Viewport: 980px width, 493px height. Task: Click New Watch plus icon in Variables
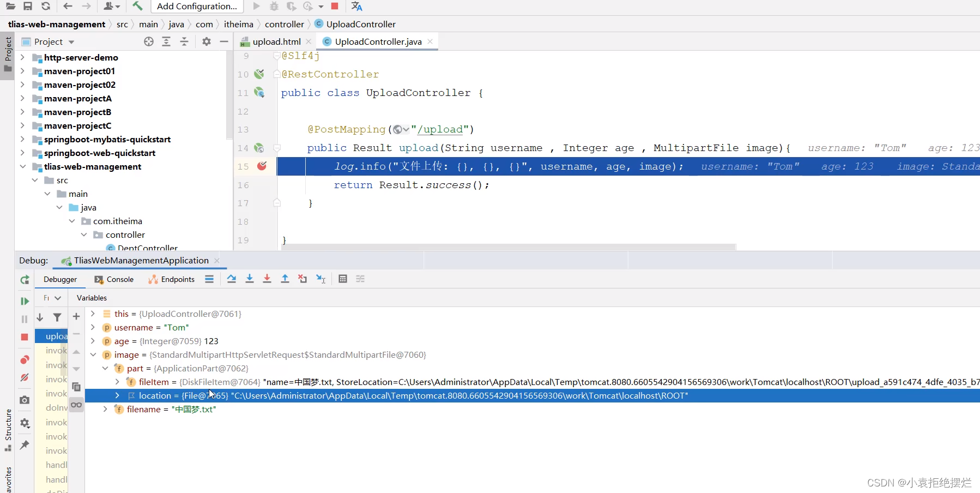[x=76, y=316]
